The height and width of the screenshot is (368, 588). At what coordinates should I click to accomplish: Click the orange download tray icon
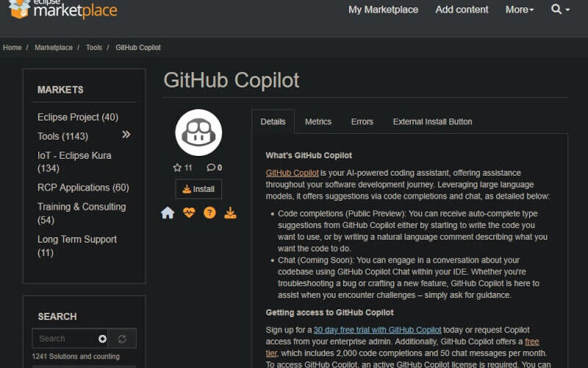click(x=230, y=213)
